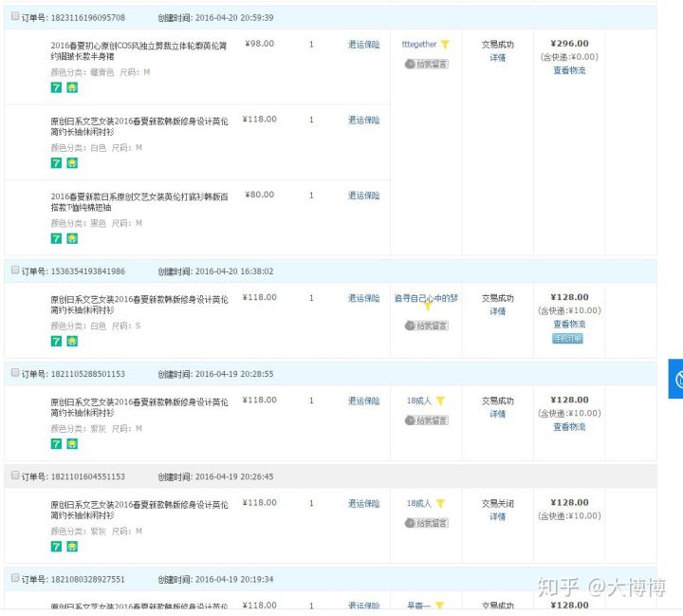Mark order 1821101604551153 checkbox
Image resolution: width=683 pixels, height=616 pixels.
tap(14, 476)
